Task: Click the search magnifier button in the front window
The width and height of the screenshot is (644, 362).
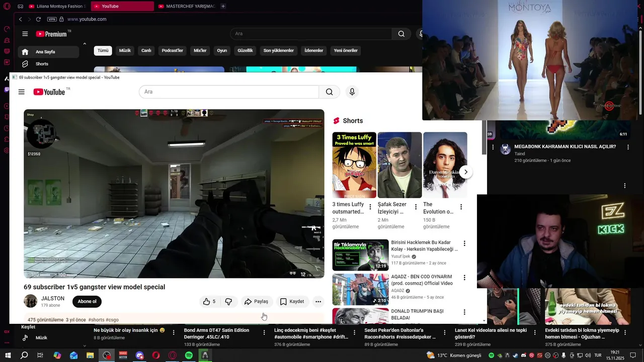Action: click(x=329, y=92)
